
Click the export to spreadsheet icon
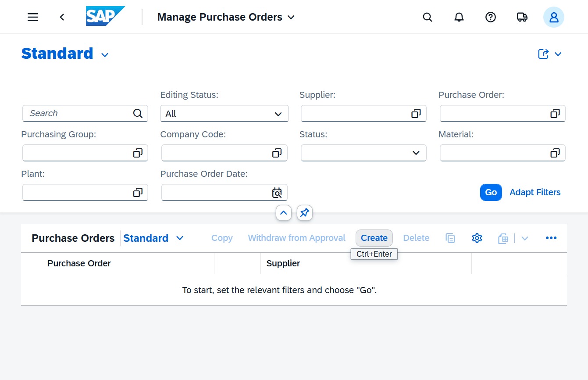503,238
